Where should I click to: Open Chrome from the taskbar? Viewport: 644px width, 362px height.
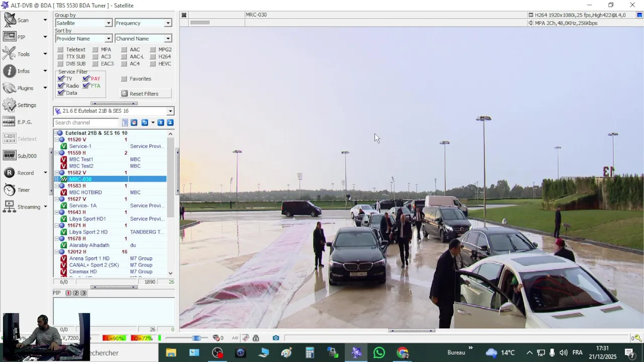pos(403,353)
